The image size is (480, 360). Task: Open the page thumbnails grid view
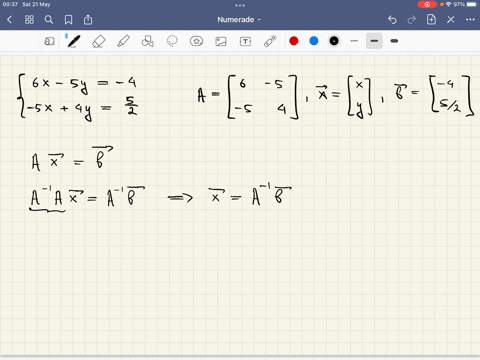29,20
